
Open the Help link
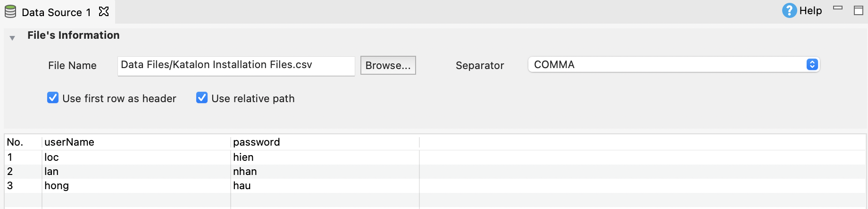[810, 10]
